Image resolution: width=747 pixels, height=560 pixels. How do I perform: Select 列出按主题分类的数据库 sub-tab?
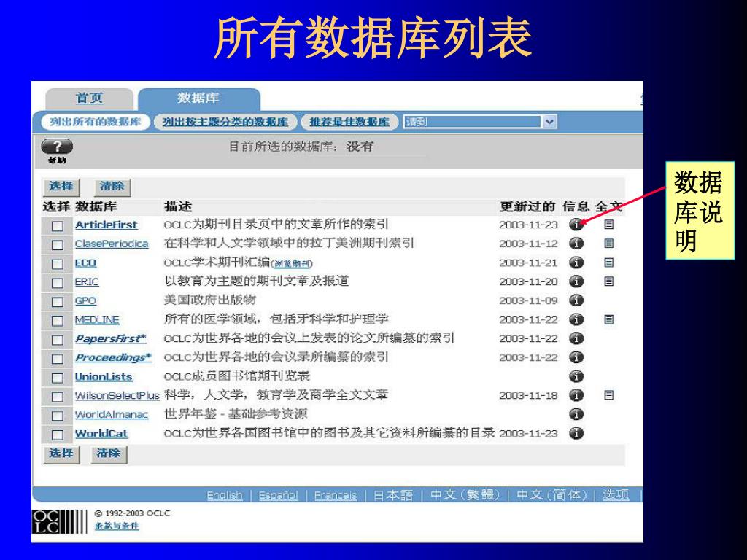click(225, 122)
